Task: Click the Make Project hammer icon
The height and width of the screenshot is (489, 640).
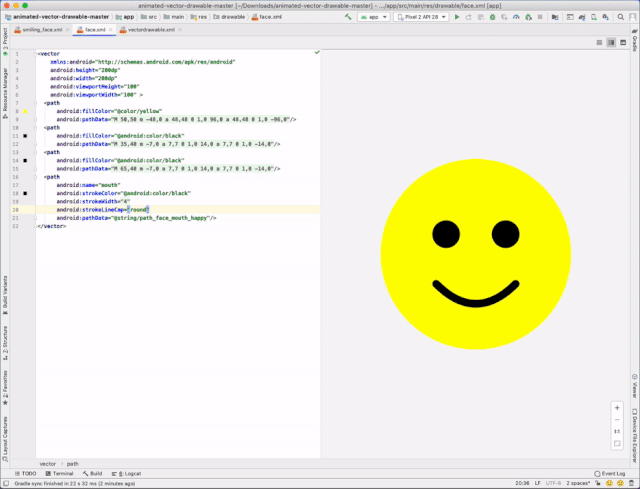Action: pyautogui.click(x=347, y=17)
